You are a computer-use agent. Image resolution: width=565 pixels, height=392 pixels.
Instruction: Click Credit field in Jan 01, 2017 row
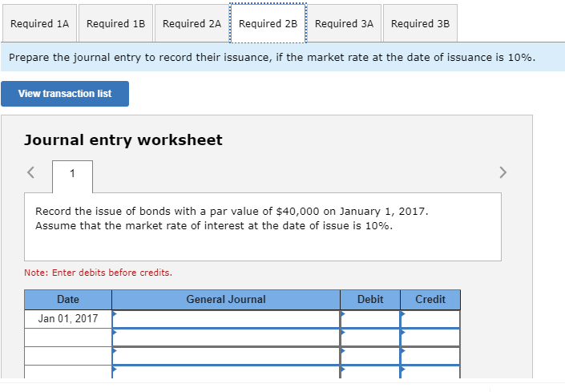430,319
